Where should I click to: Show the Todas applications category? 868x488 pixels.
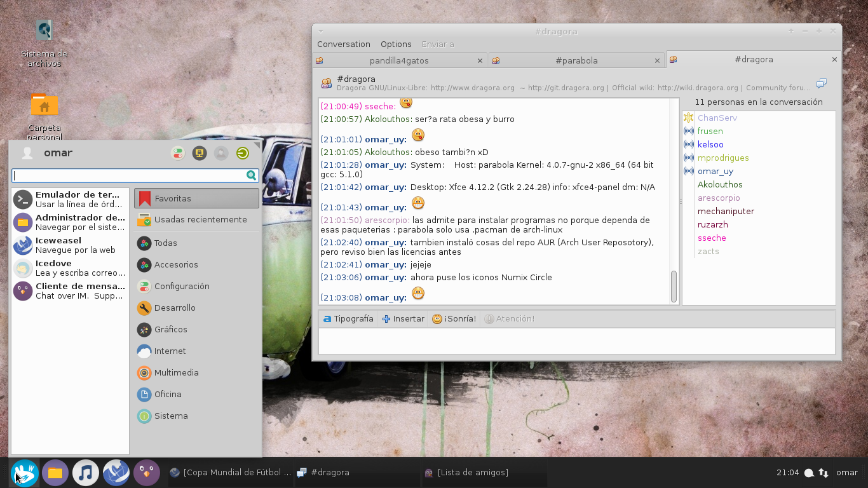coord(196,243)
